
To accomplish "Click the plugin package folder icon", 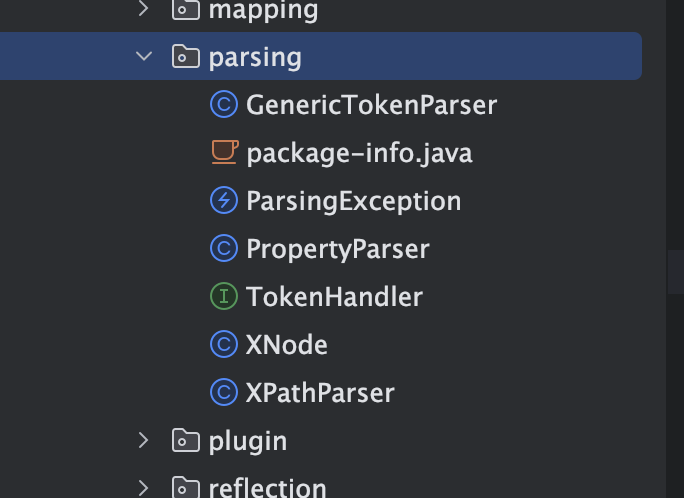I will (186, 440).
